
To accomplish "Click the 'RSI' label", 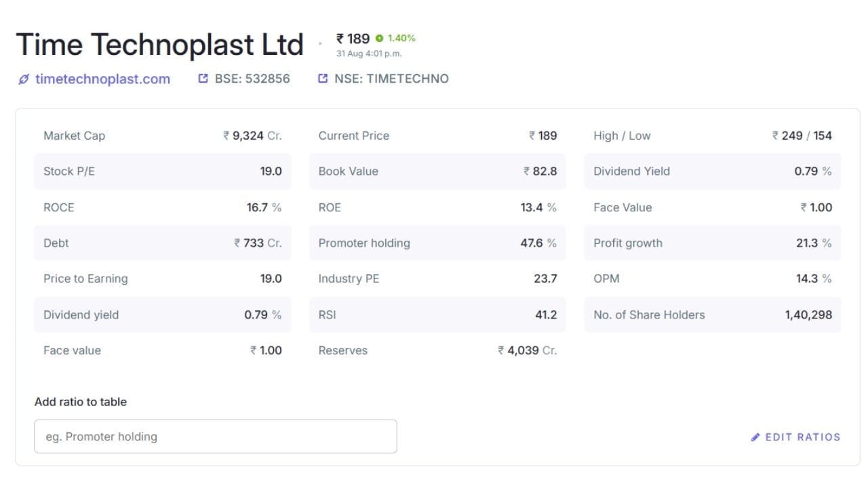I will 328,314.
